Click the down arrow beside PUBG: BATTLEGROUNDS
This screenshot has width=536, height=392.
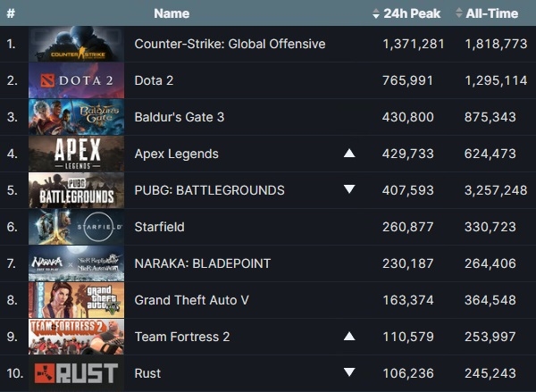(x=349, y=189)
